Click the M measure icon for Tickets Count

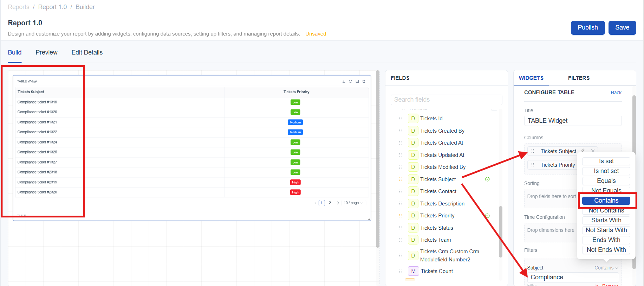413,271
